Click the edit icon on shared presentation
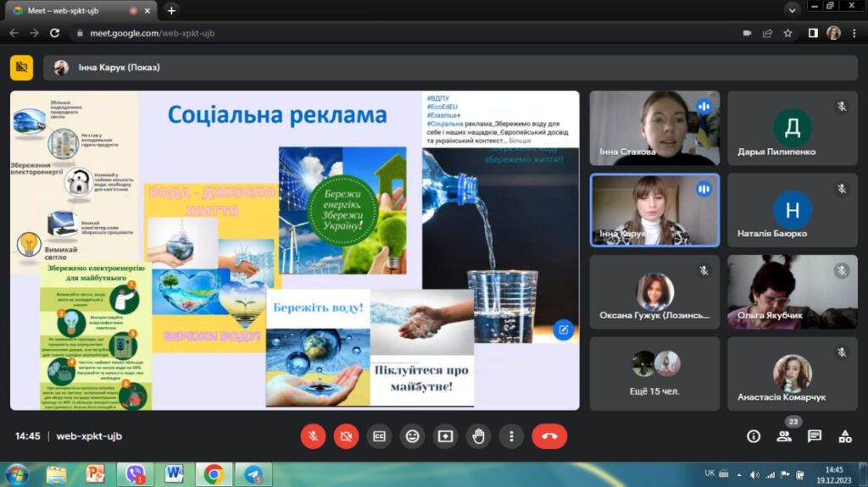This screenshot has width=868, height=487. [563, 329]
